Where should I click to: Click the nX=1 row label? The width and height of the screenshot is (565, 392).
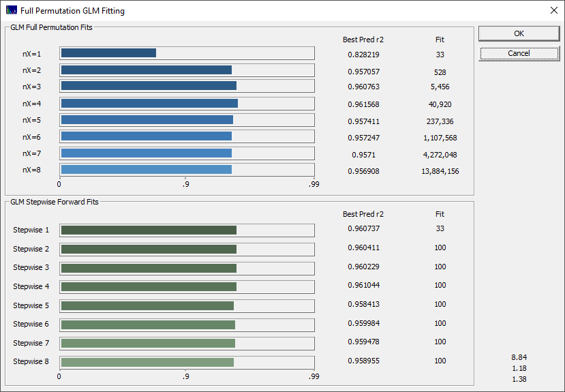32,54
